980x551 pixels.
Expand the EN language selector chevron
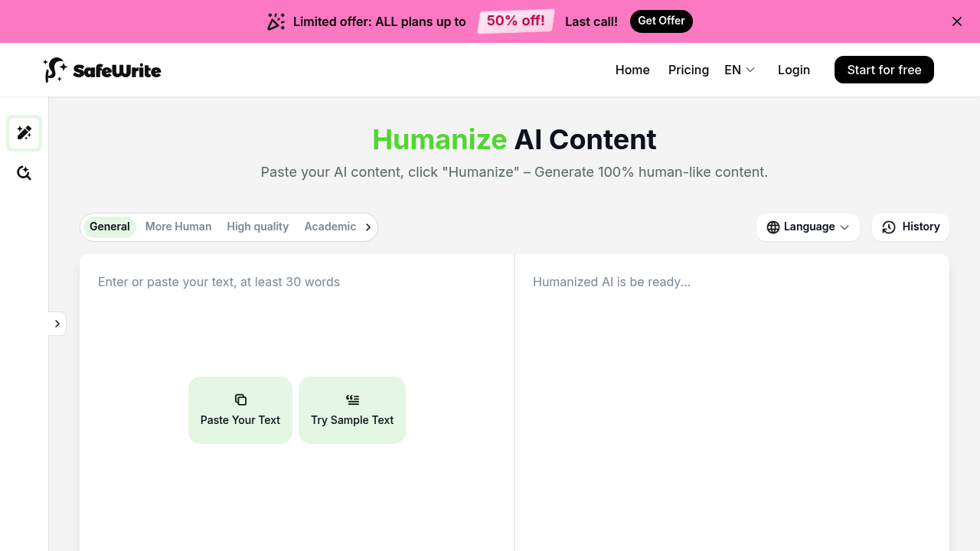751,70
